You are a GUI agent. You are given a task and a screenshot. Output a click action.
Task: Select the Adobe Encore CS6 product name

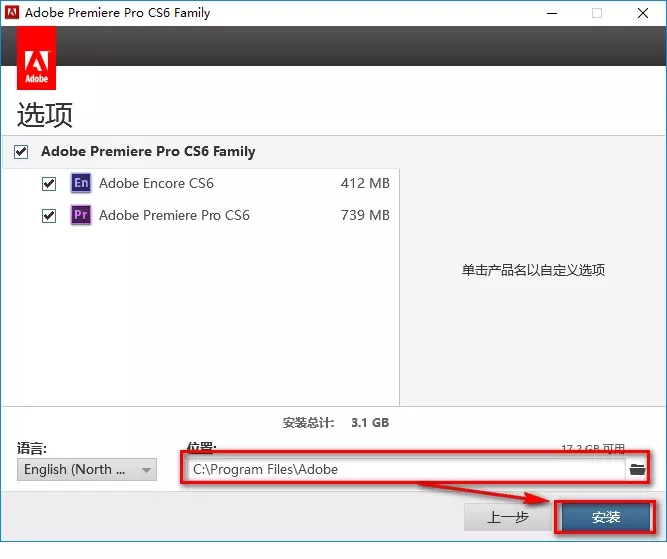[x=156, y=183]
